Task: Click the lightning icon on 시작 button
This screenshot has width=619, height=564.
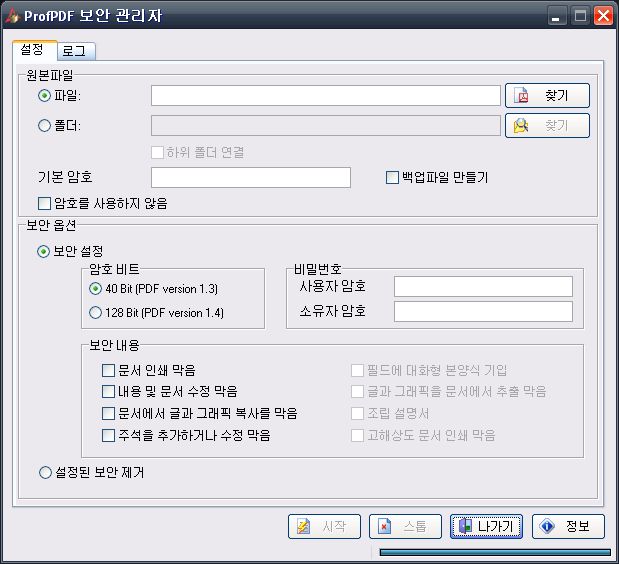Action: pos(303,527)
